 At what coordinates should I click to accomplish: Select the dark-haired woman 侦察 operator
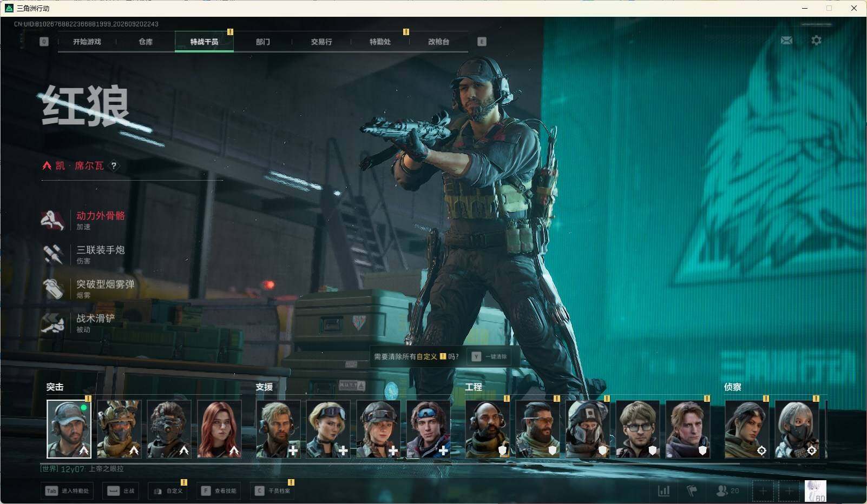coord(747,429)
